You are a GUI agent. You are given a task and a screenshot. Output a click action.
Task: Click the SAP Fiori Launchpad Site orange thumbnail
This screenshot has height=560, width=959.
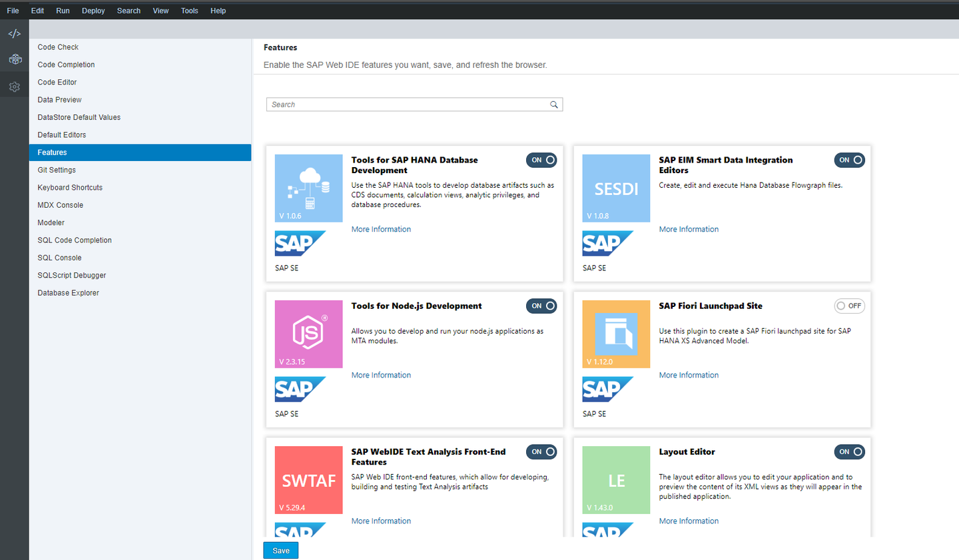tap(616, 334)
